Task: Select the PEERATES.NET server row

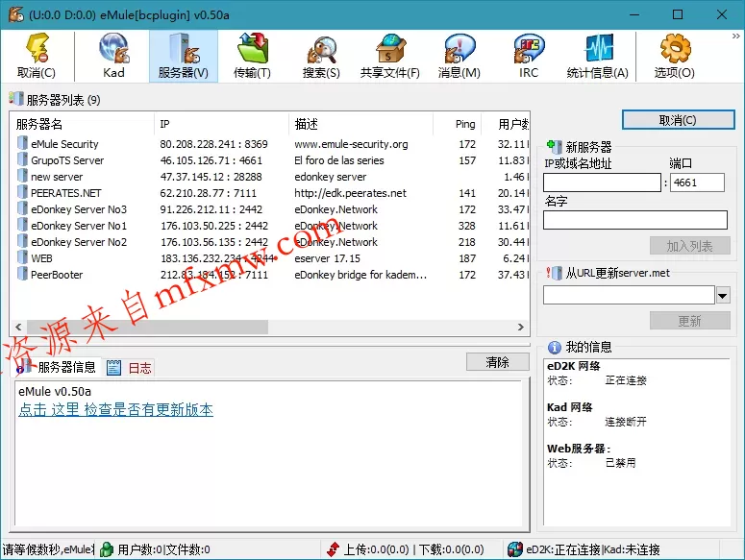Action: tap(270, 193)
